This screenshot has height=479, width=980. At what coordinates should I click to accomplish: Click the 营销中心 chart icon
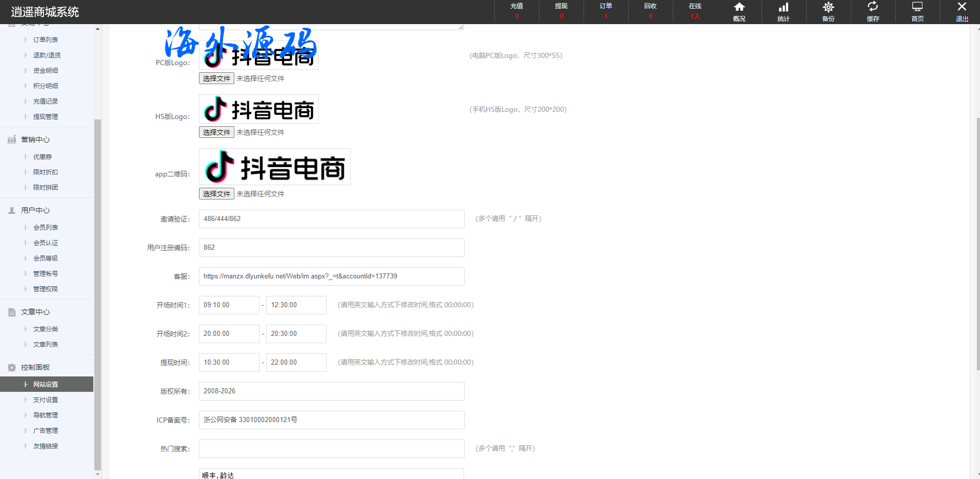tap(12, 139)
